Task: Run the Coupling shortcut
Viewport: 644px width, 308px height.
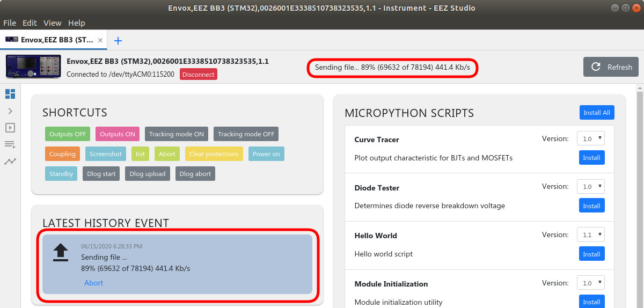Action: [62, 154]
